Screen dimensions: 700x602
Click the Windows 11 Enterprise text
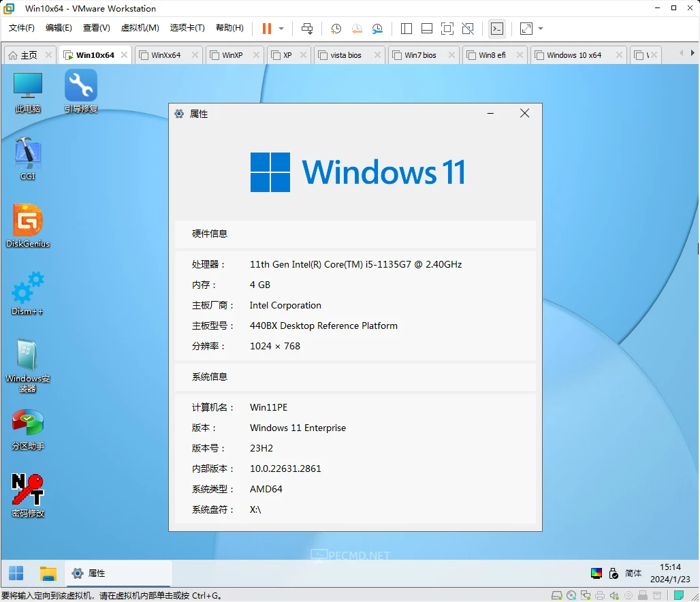[298, 428]
